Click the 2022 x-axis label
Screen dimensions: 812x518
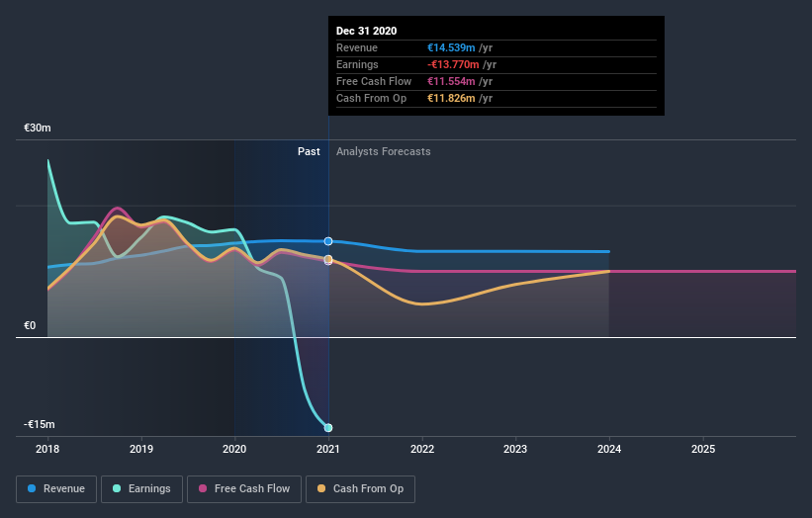[x=422, y=449]
